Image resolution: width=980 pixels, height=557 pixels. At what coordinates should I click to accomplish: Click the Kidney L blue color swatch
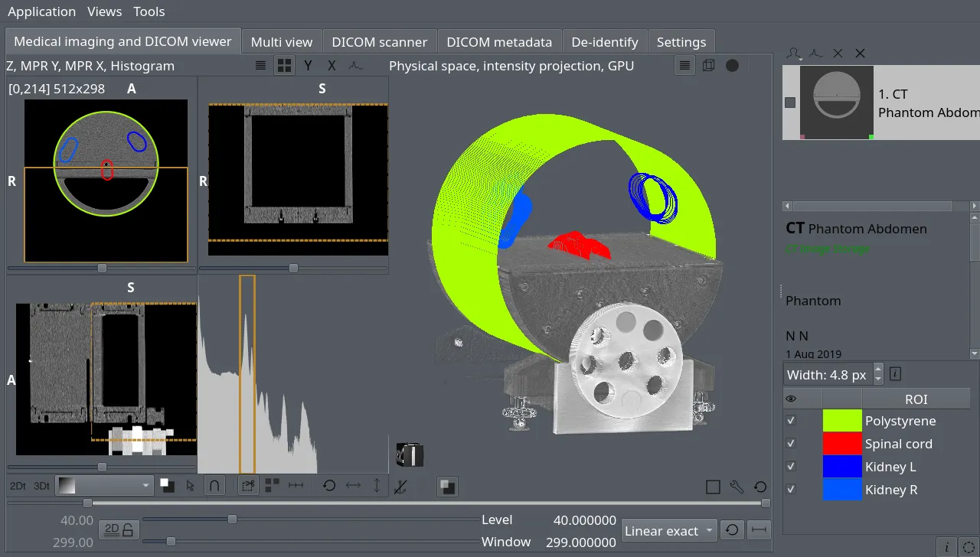[x=842, y=467]
